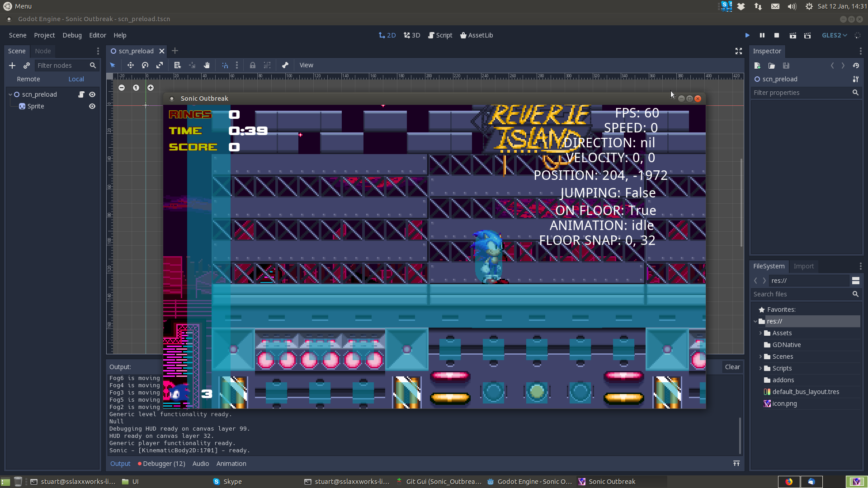The image size is (868, 488).
Task: Open snapping options three-dot menu
Action: point(237,65)
